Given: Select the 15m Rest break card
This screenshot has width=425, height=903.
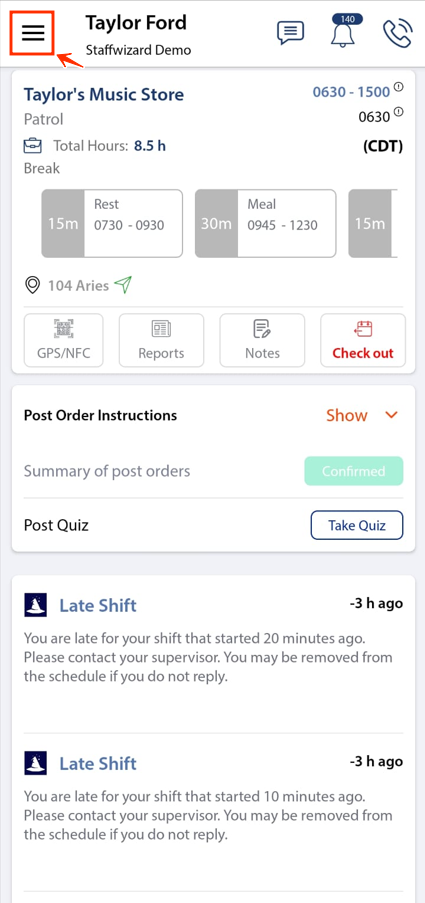Looking at the screenshot, I should coord(112,223).
